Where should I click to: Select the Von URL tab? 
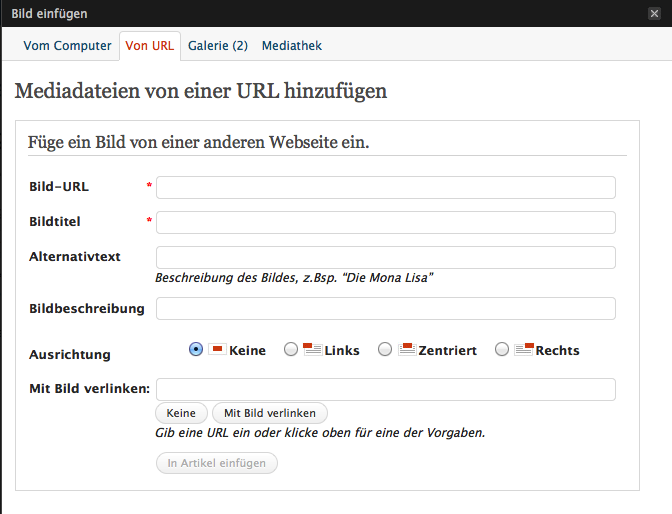pos(149,46)
